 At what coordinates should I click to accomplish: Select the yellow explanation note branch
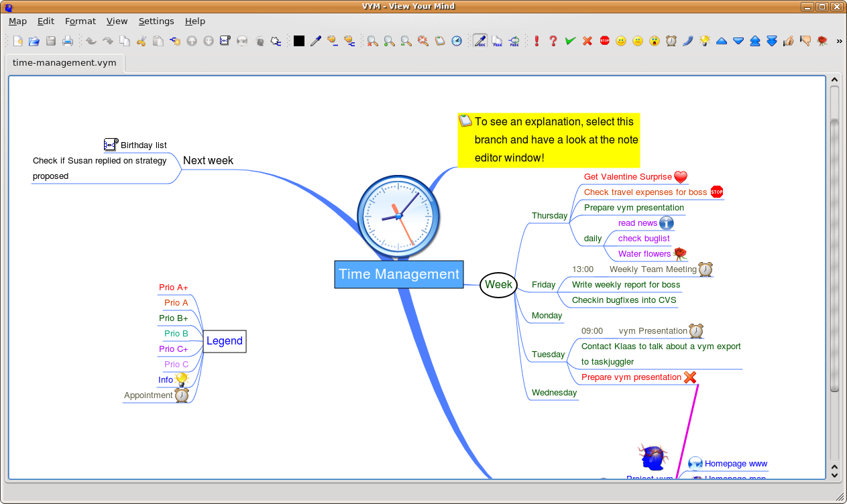click(x=549, y=140)
